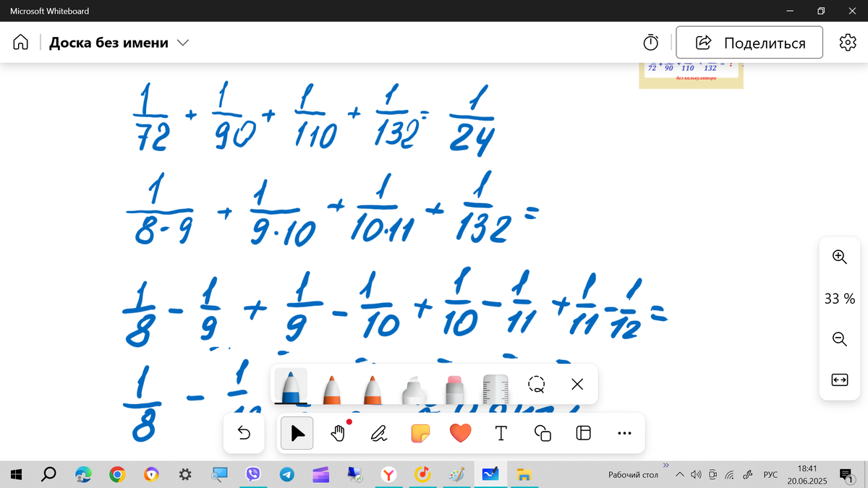Expand the board name dropdown chevron
The height and width of the screenshot is (488, 868).
click(183, 43)
